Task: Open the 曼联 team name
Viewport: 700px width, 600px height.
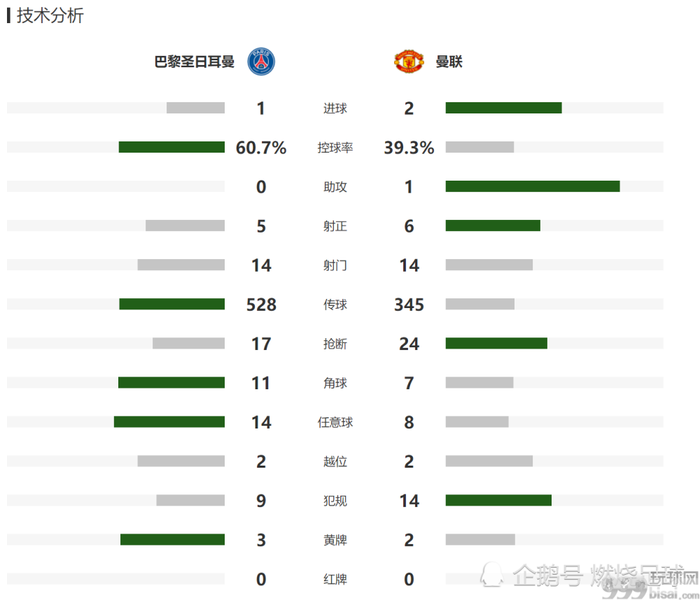Action: click(x=449, y=62)
